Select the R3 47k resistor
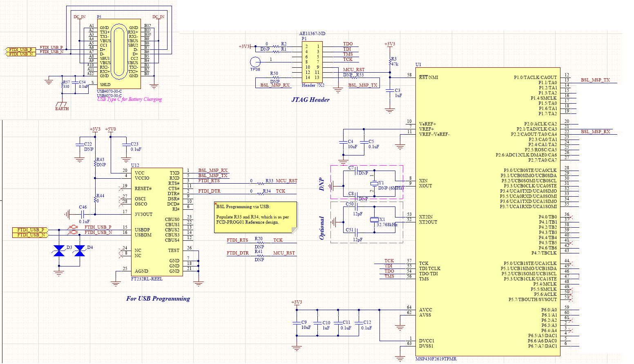The height and width of the screenshot is (364, 634). [390, 63]
